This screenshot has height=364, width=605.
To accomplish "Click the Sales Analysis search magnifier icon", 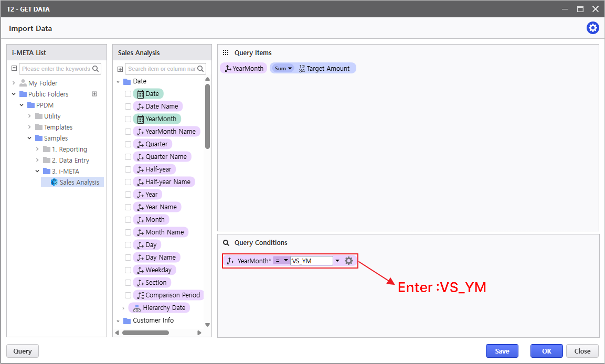I will click(201, 69).
